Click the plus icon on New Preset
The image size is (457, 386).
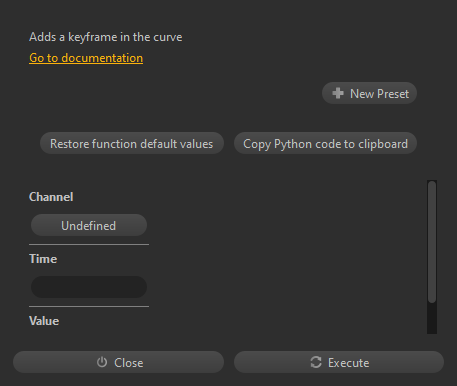point(338,93)
